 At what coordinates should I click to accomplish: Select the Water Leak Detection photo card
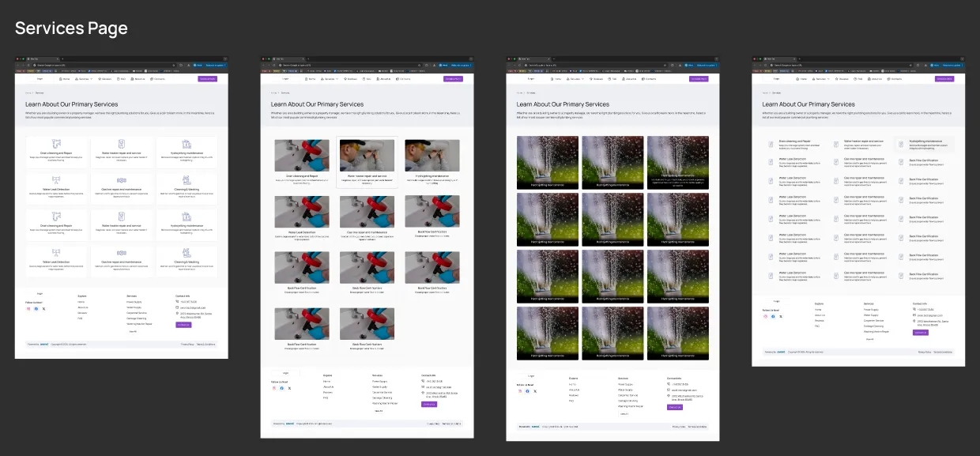point(302,217)
